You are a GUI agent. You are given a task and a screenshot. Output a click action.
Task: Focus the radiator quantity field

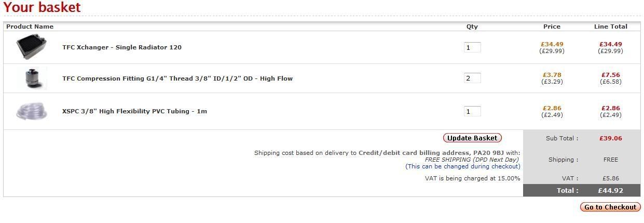click(472, 47)
